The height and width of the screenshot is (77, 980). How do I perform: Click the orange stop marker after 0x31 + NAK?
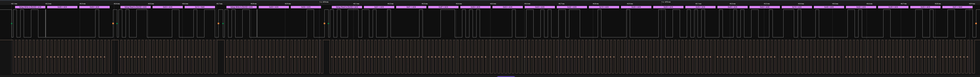[x=976, y=23]
